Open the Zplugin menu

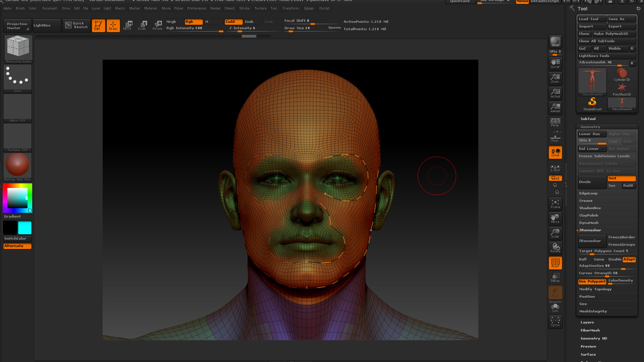click(x=309, y=8)
